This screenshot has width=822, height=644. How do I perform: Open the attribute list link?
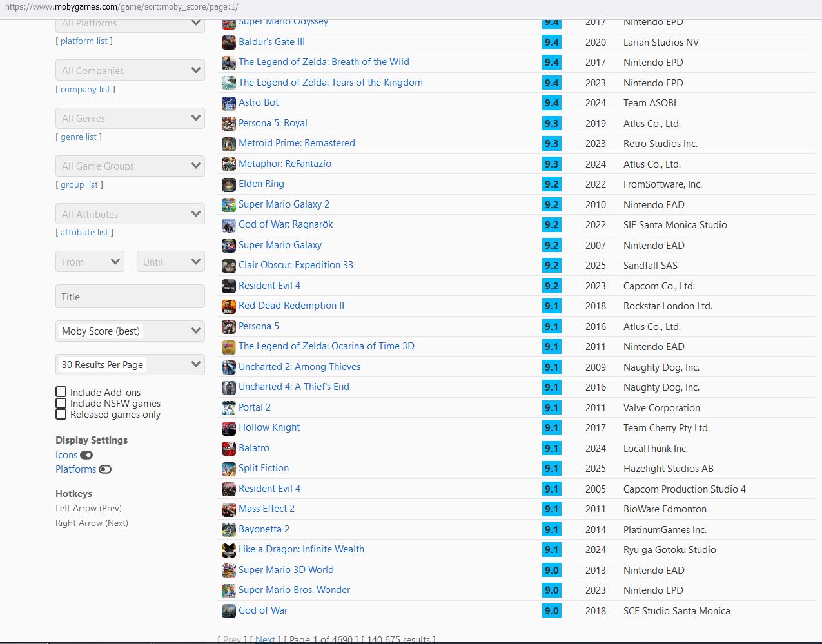pyautogui.click(x=84, y=232)
